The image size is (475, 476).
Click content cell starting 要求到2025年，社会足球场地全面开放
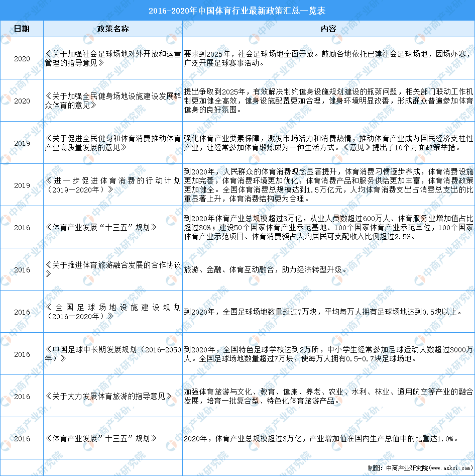click(328, 58)
